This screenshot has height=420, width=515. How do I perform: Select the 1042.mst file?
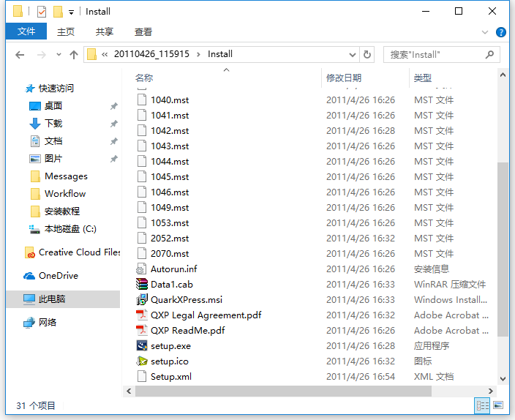point(170,131)
